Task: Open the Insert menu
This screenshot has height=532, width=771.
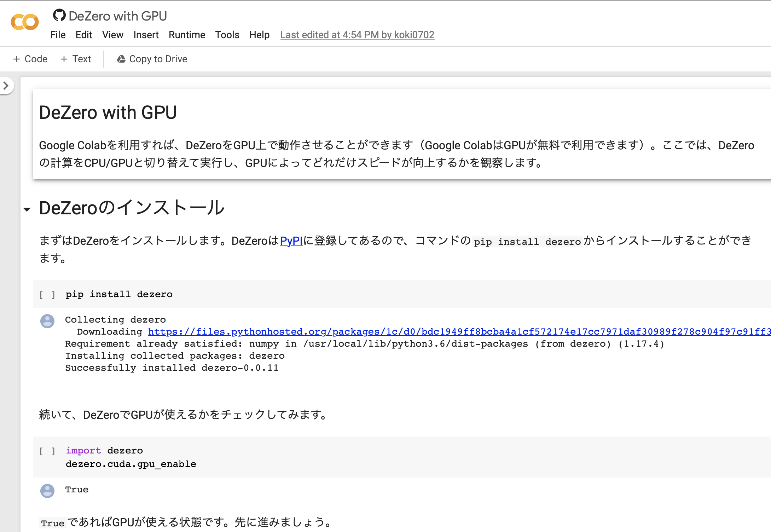Action: click(x=146, y=35)
